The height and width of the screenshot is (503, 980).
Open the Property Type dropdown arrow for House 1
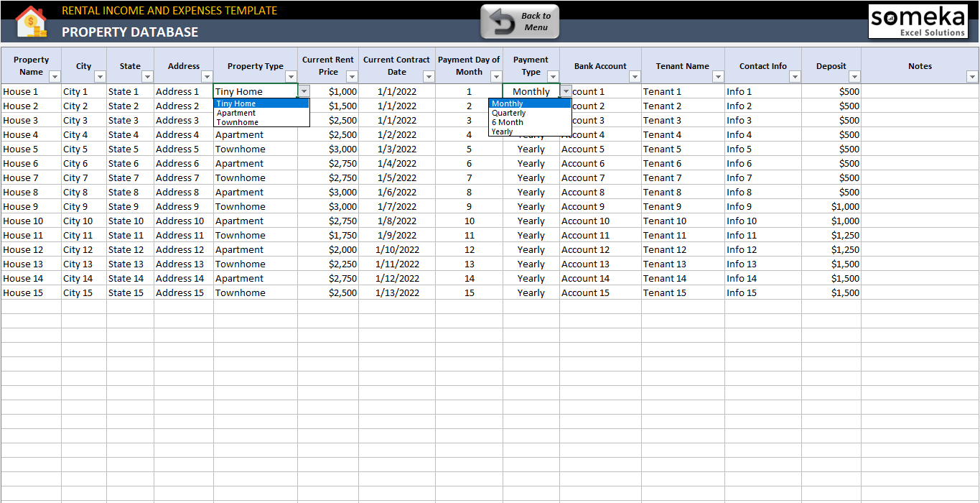point(304,91)
